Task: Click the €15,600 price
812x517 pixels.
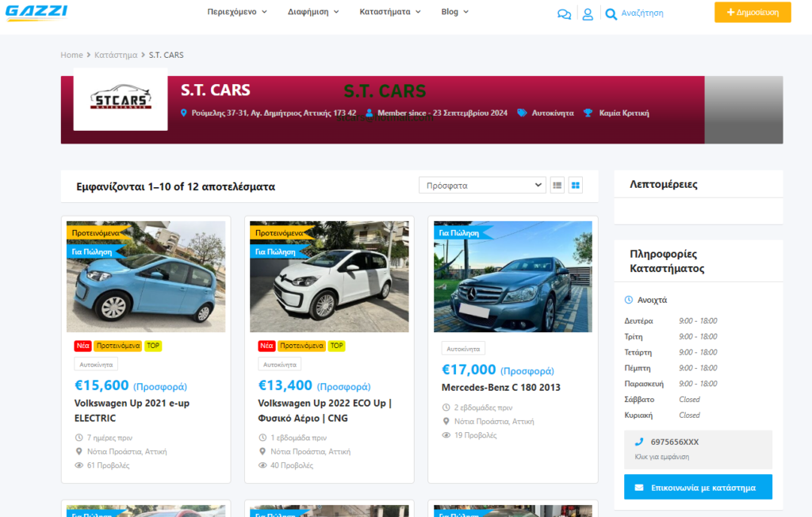Action: (101, 385)
